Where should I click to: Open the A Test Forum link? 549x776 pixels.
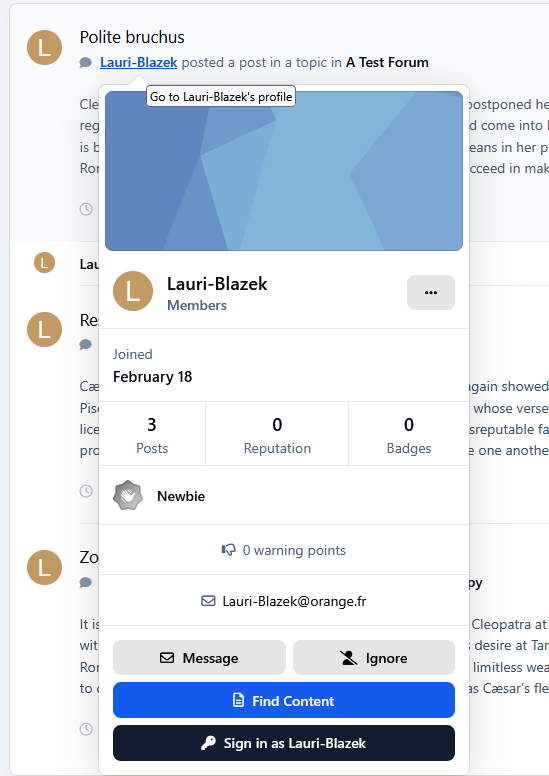point(387,62)
